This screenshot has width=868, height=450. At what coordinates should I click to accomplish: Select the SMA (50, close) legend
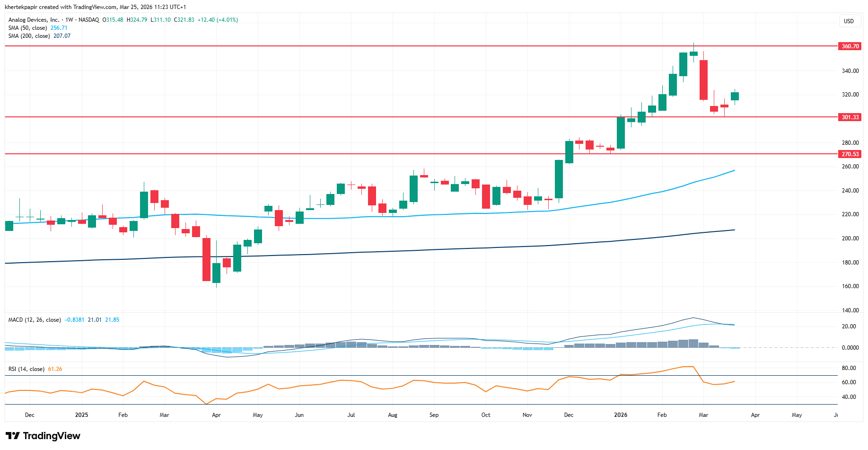pos(27,28)
